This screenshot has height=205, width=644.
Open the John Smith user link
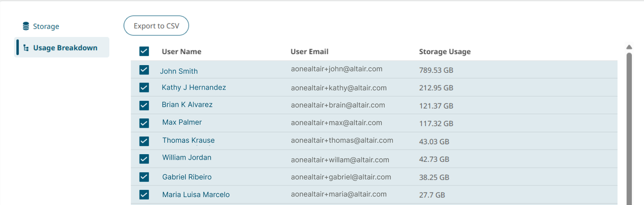(x=179, y=71)
